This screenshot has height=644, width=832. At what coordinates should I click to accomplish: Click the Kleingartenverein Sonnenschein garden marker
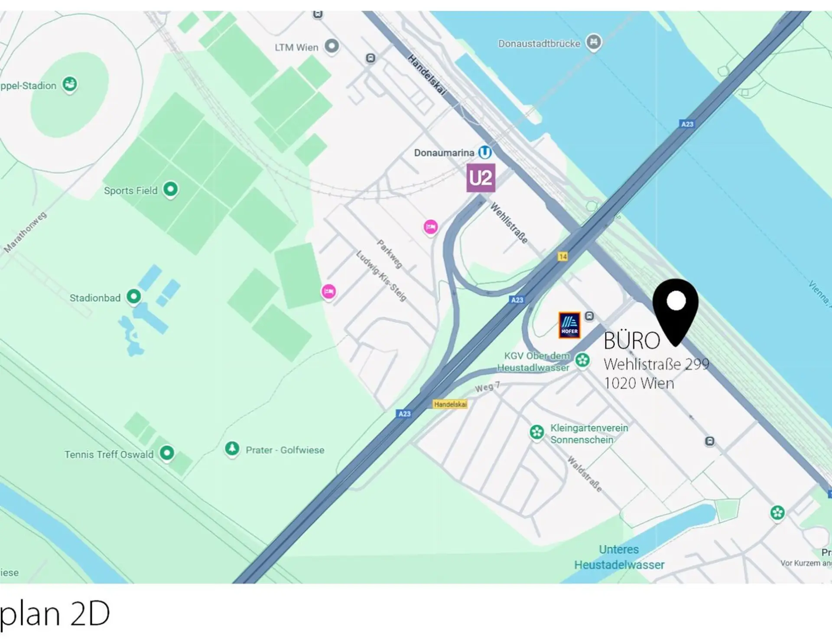pos(537,433)
